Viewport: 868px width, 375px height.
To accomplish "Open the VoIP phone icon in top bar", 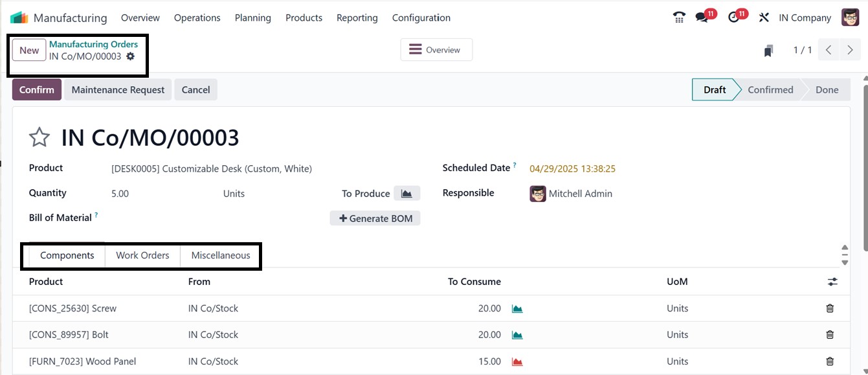I will coord(679,17).
